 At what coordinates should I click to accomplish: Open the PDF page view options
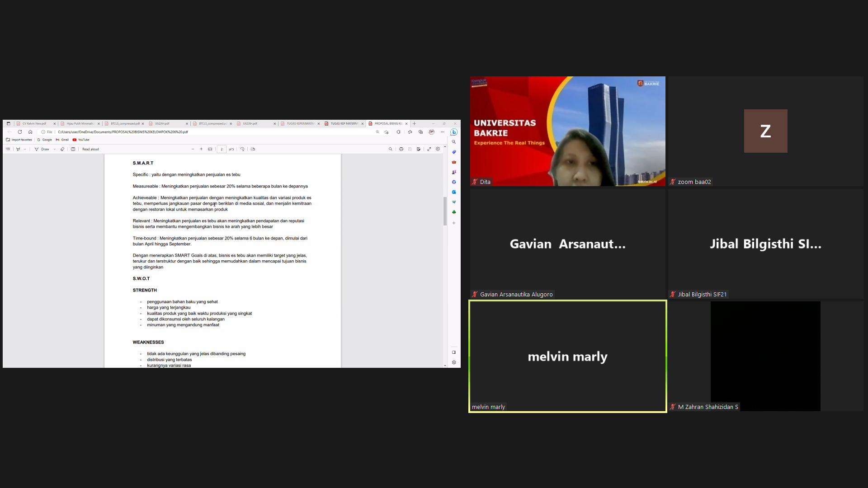pos(253,149)
